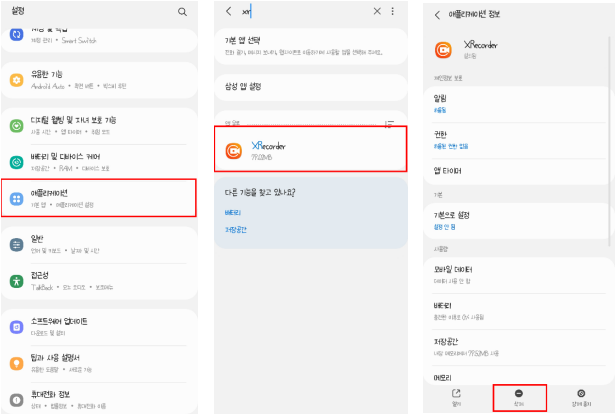Open 소프트웨어 업데이트 settings
The image size is (616, 417).
(x=99, y=326)
